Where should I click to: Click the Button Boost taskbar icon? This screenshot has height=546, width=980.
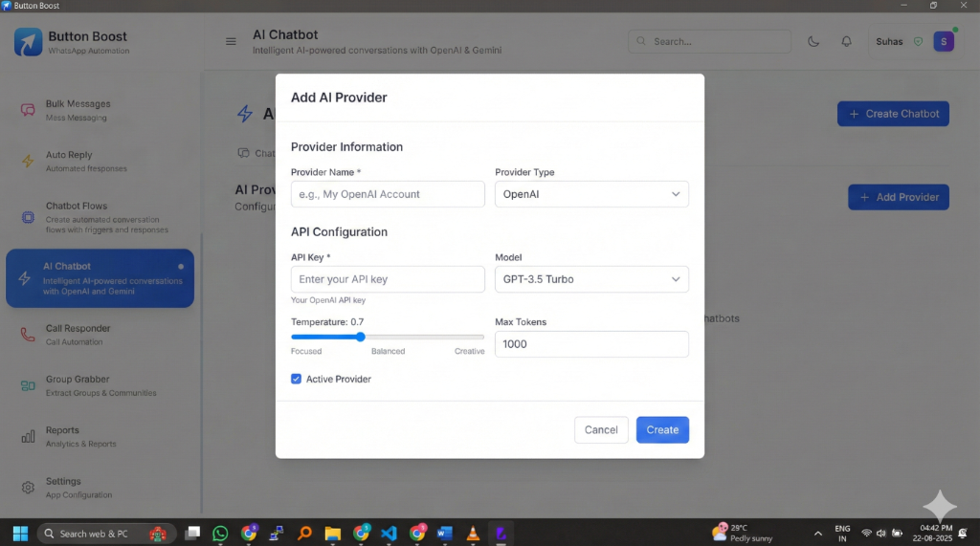point(501,534)
